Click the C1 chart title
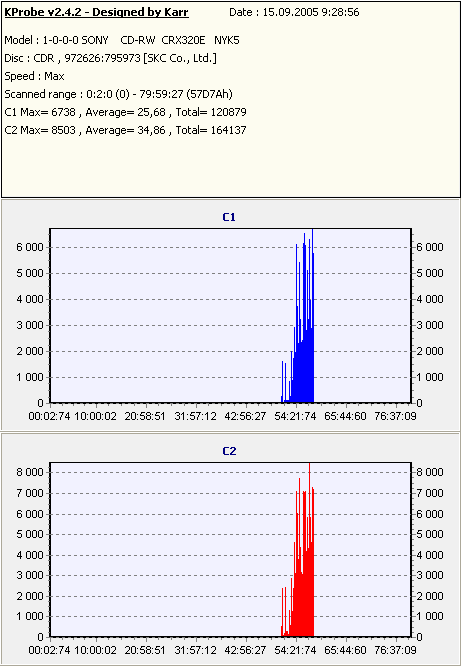This screenshot has height=666, width=461. 229,217
